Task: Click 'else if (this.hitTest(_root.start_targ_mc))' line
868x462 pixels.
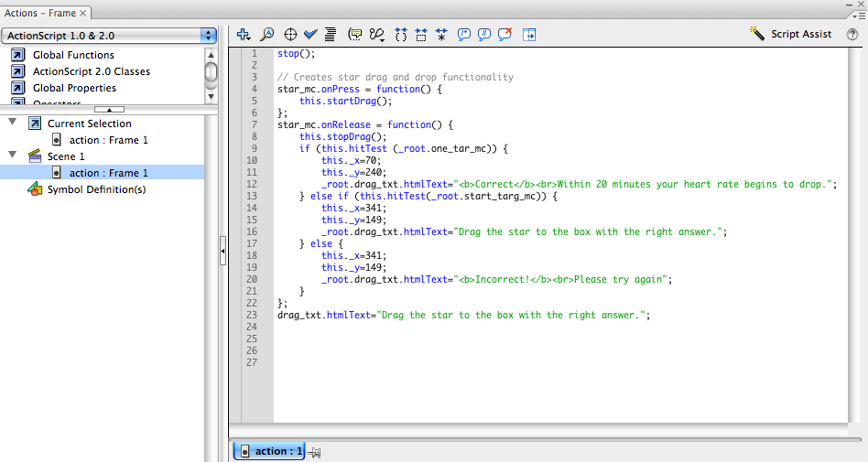Action: click(x=428, y=196)
